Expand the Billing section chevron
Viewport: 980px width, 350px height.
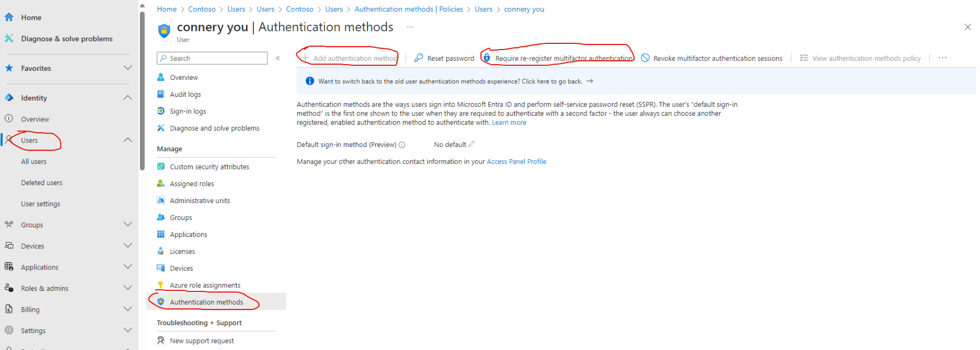128,309
